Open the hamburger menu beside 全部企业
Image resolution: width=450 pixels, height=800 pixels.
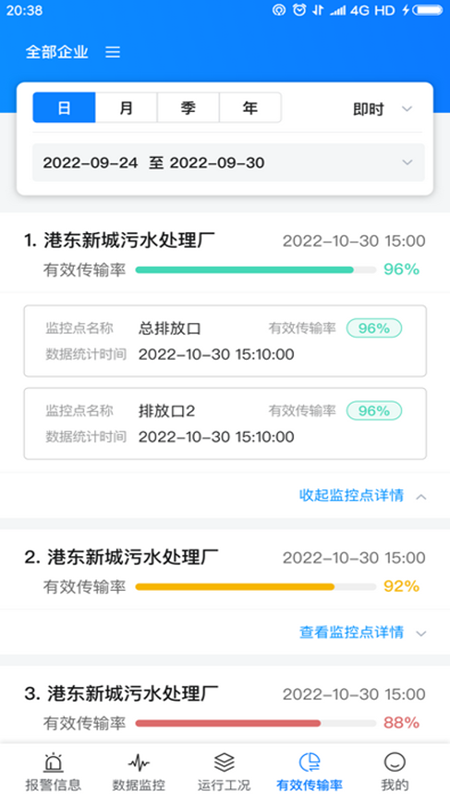(x=113, y=52)
